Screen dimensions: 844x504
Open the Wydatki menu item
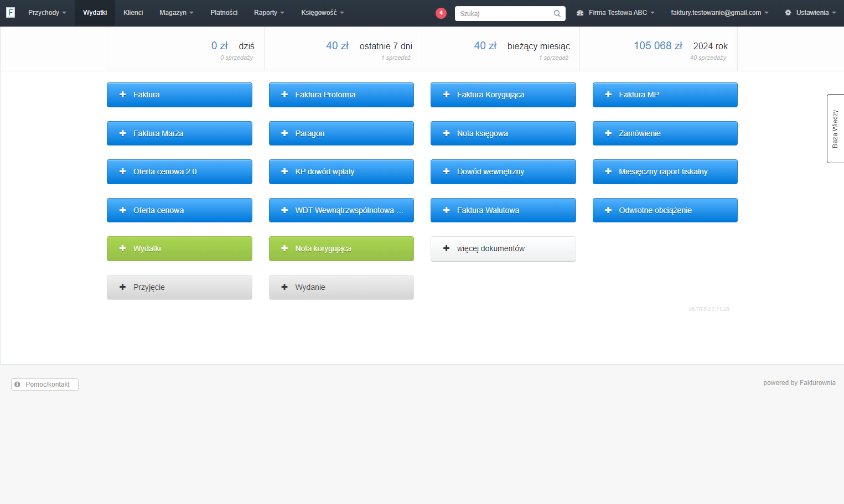95,13
